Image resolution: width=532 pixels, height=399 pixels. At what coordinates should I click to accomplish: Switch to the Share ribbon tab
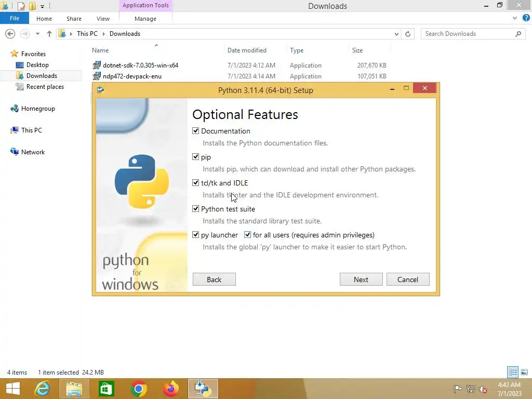[74, 19]
